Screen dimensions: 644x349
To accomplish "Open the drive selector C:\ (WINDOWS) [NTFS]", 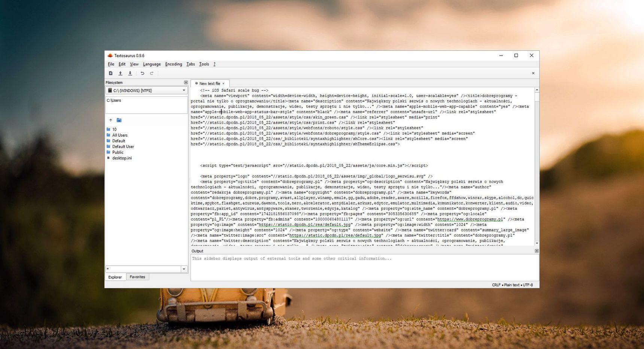I will 146,90.
